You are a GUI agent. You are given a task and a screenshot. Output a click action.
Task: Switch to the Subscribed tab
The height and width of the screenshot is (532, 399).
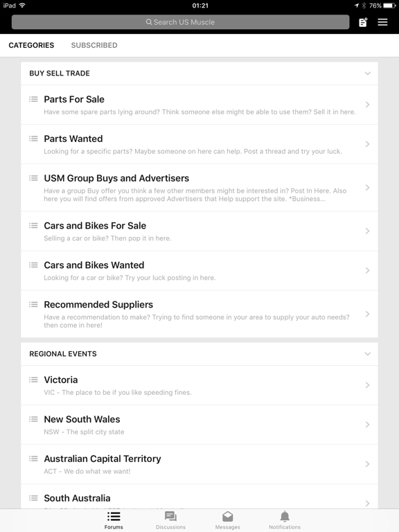[94, 45]
